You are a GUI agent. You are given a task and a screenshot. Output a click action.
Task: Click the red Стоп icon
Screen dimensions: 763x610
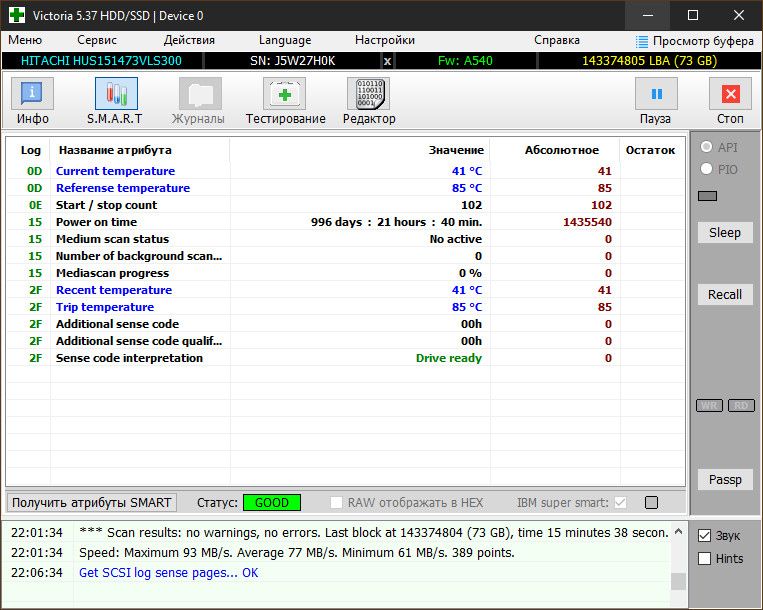730,93
